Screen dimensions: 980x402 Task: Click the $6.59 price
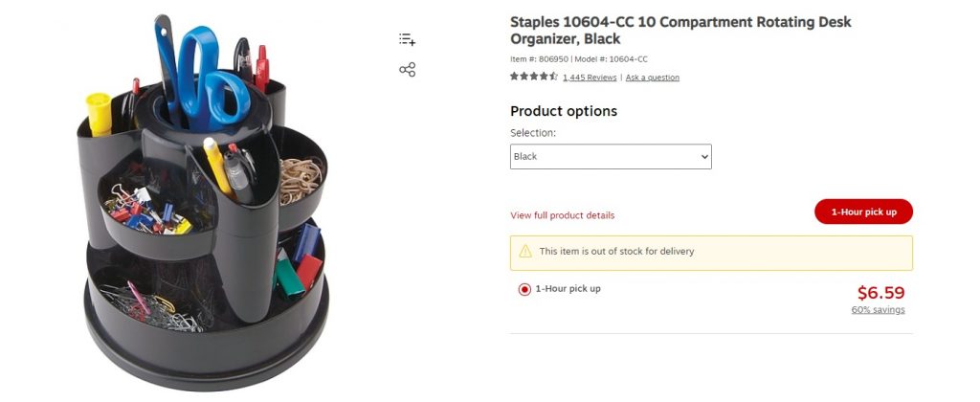pos(880,293)
